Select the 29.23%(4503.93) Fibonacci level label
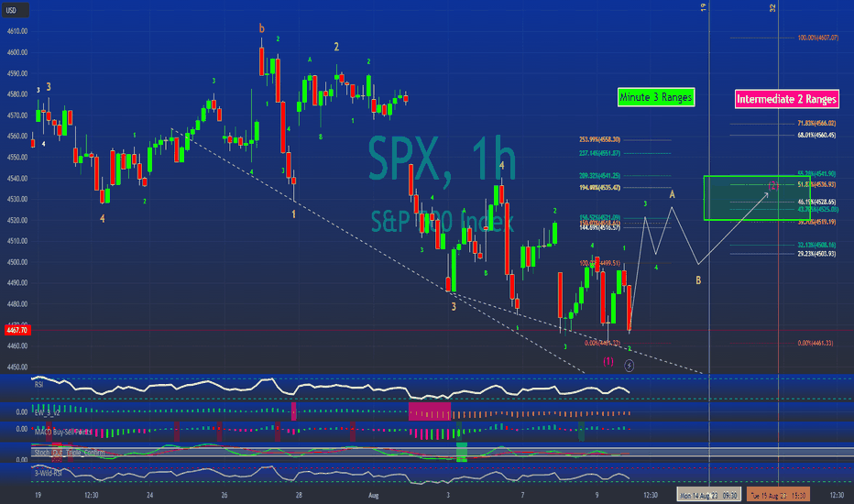 (816, 254)
